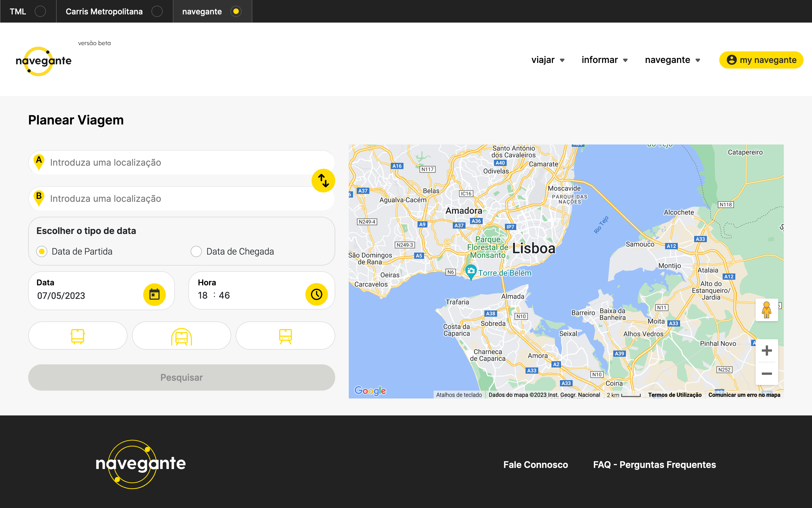The image size is (812, 508).
Task: Swap origin and destination locations
Action: pyautogui.click(x=323, y=181)
